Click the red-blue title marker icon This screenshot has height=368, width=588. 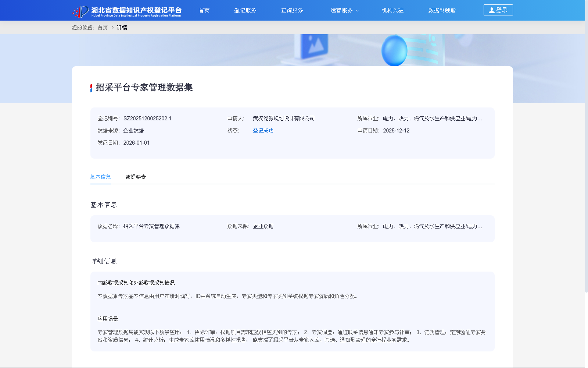91,88
